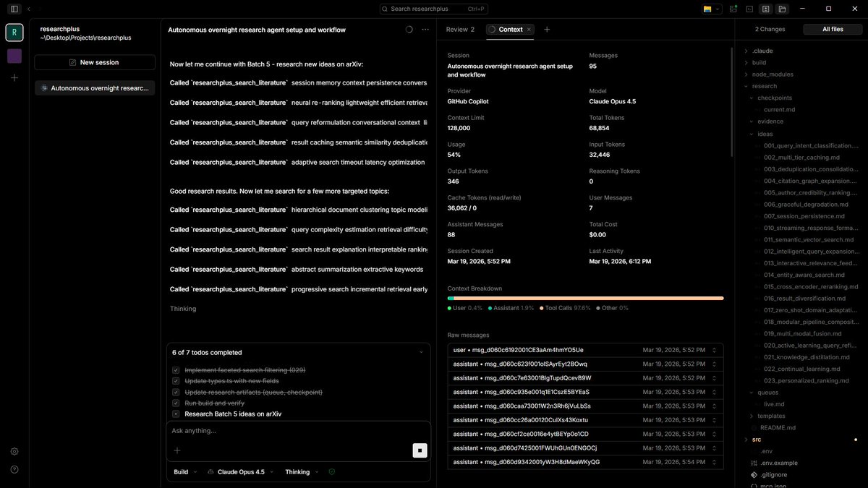Open 002_multi_tier_caching.md file

(x=801, y=157)
